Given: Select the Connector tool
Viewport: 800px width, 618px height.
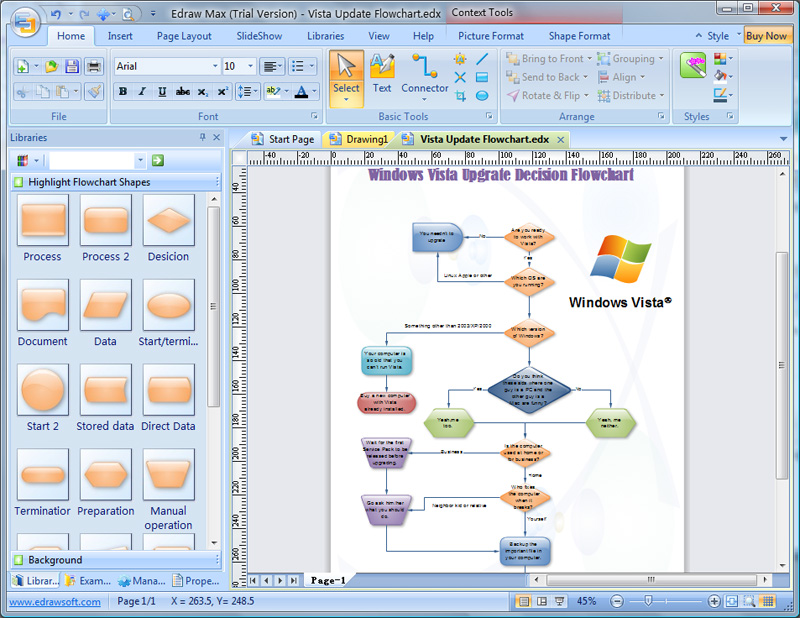Looking at the screenshot, I should pyautogui.click(x=424, y=75).
